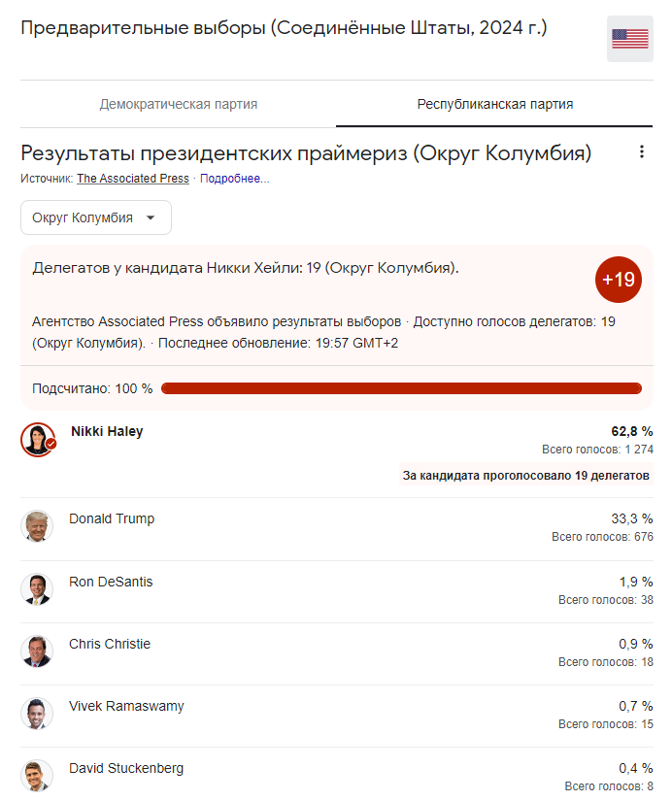Click the Nikki Haley candidate name
Viewport: 672px width, 801px height.
click(x=107, y=431)
